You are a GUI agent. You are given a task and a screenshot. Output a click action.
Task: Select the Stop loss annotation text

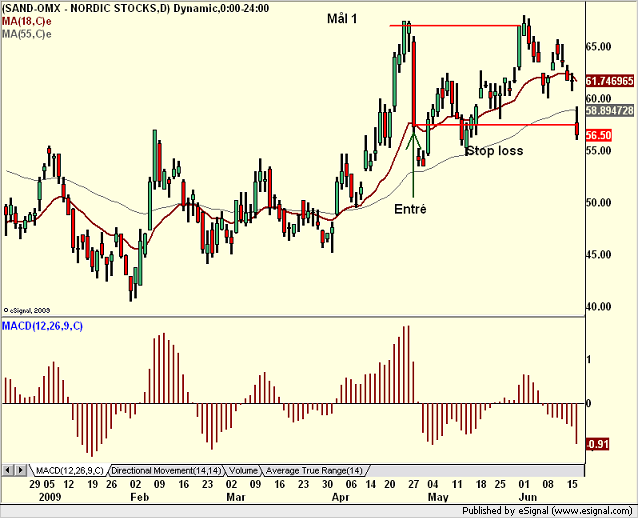click(x=494, y=151)
